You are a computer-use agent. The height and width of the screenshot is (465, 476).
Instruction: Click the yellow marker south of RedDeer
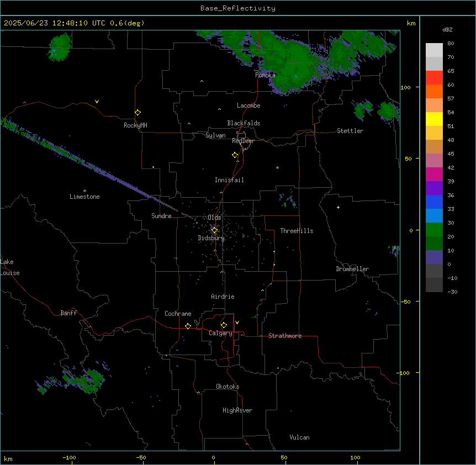pyautogui.click(x=235, y=155)
